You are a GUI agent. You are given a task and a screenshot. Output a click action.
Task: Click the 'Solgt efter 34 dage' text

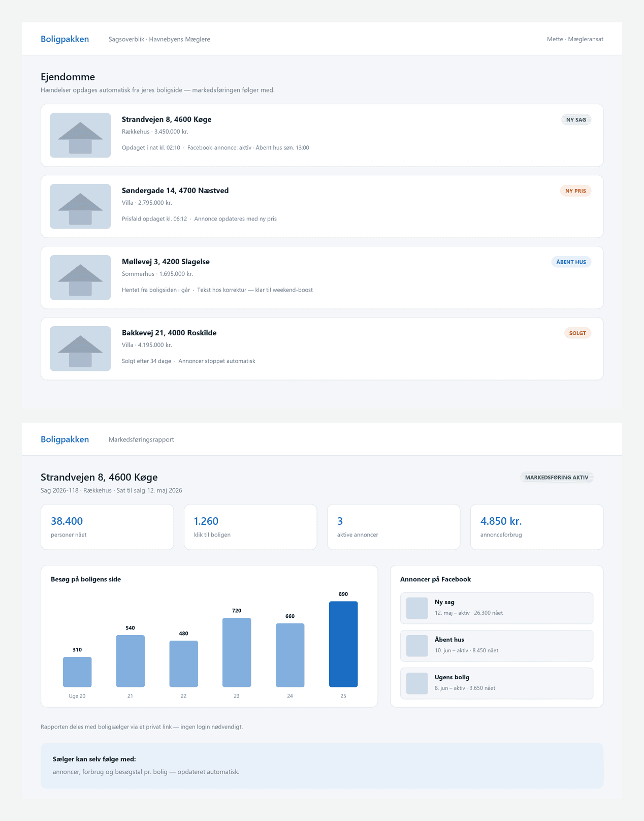(x=146, y=361)
